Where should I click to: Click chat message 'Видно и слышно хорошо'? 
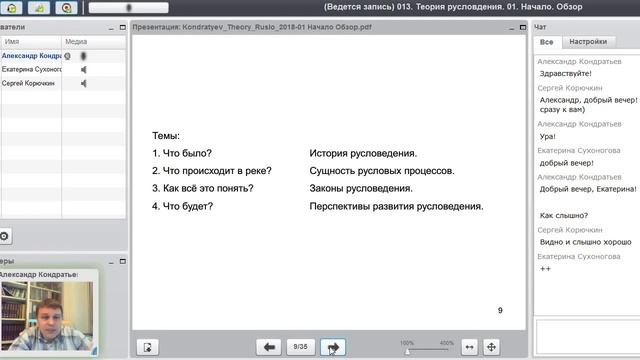click(585, 242)
